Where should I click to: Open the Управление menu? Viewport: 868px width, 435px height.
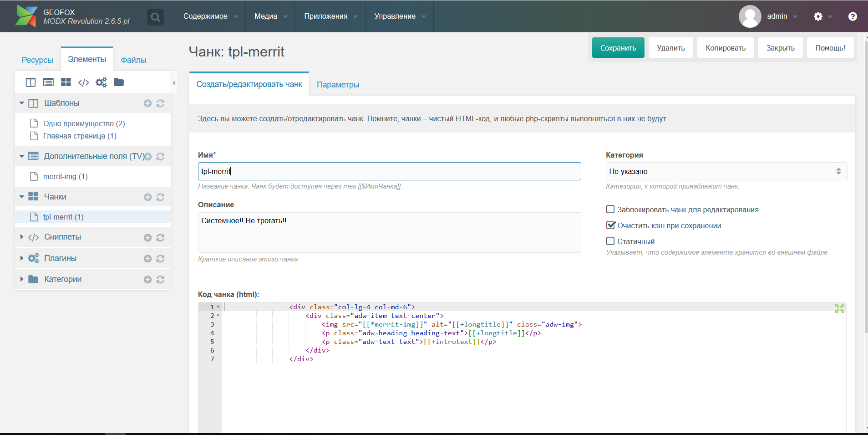pyautogui.click(x=400, y=16)
